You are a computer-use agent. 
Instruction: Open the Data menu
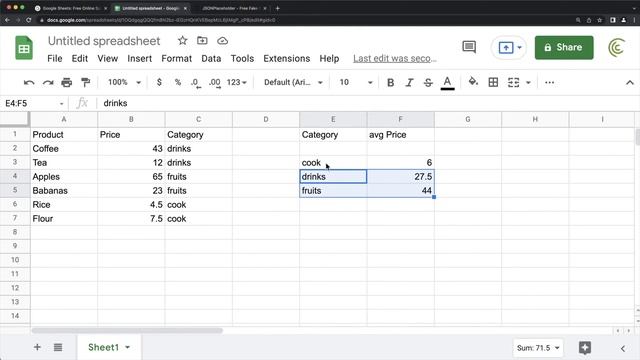211,58
